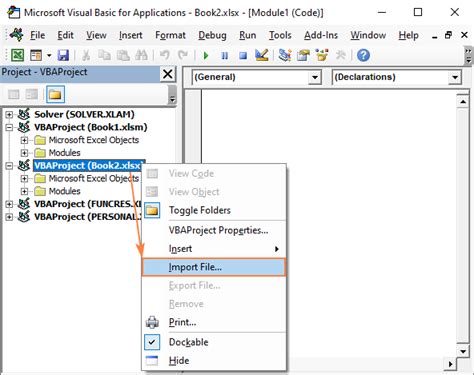Click the View Microsoft Excel toolbar icon
The height and width of the screenshot is (375, 474).
[x=17, y=55]
